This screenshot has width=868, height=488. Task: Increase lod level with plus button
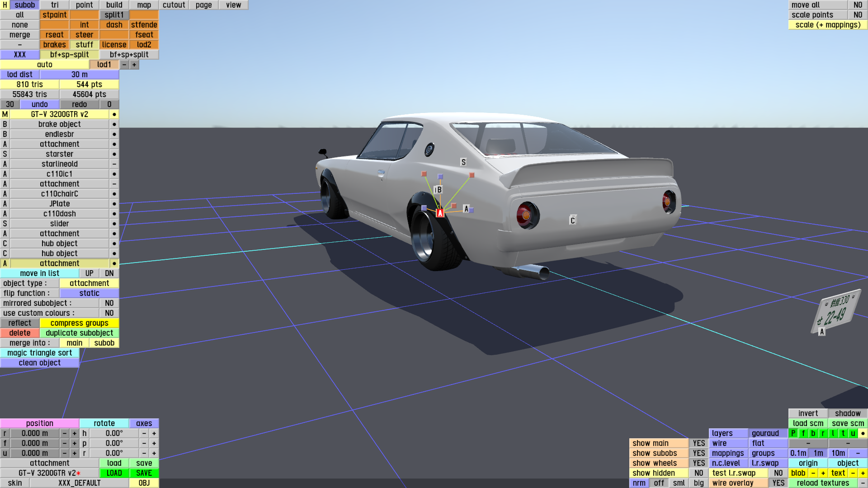click(134, 65)
